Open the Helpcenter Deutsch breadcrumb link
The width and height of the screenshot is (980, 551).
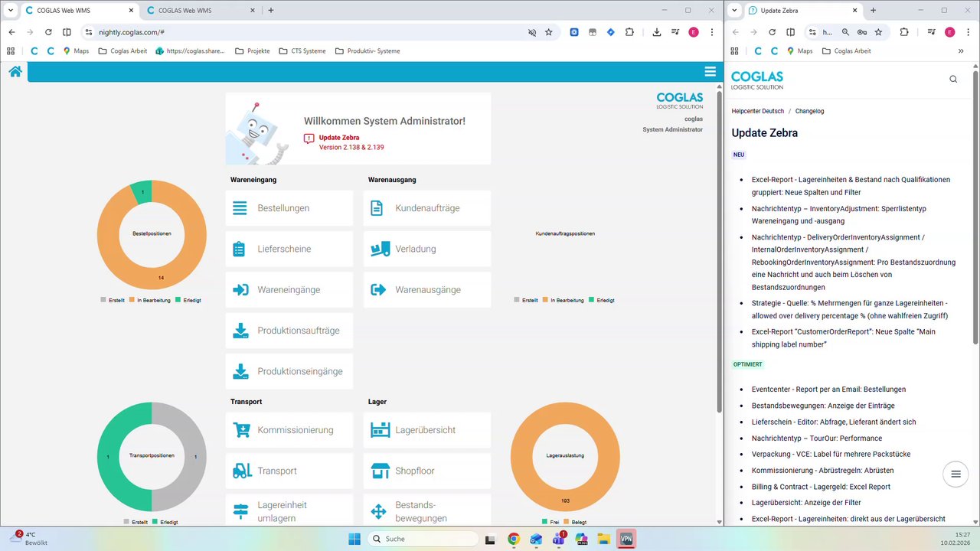pos(757,111)
